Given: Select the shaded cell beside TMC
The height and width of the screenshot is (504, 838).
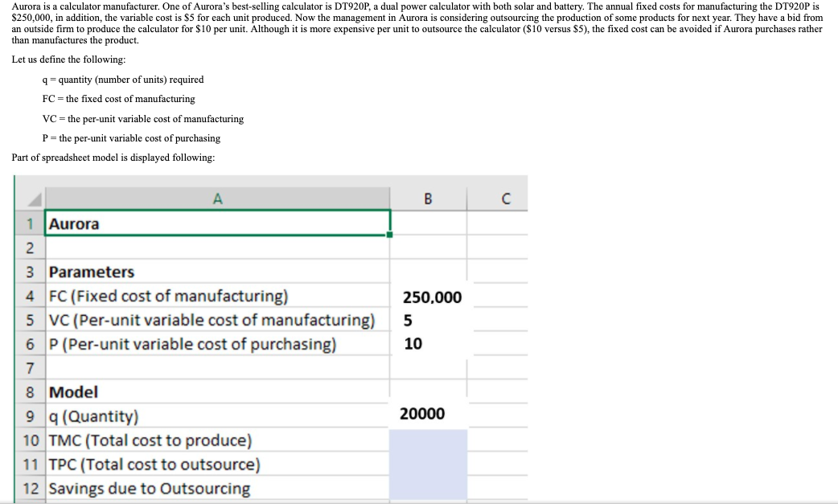Looking at the screenshot, I should (x=429, y=440).
